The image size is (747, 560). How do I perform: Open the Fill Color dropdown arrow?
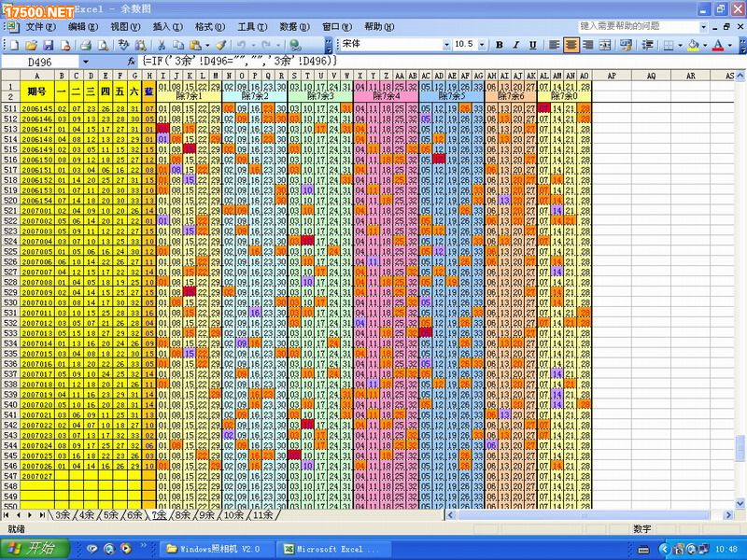[x=705, y=45]
